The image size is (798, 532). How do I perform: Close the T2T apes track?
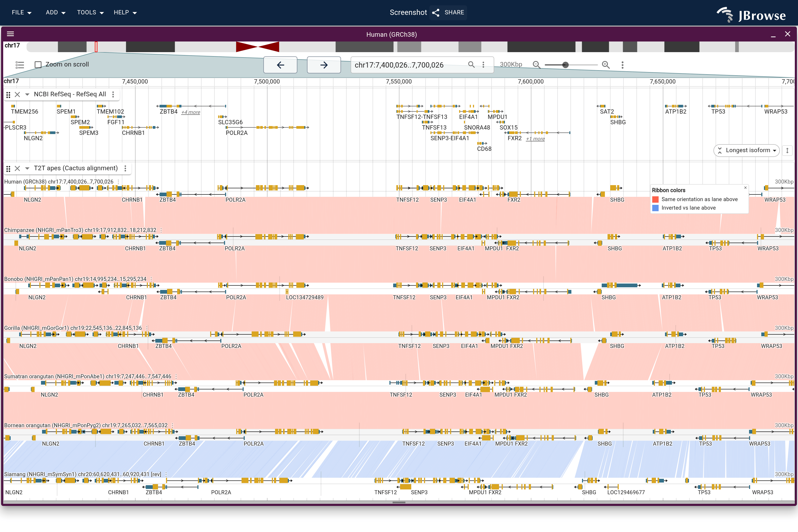click(x=18, y=168)
